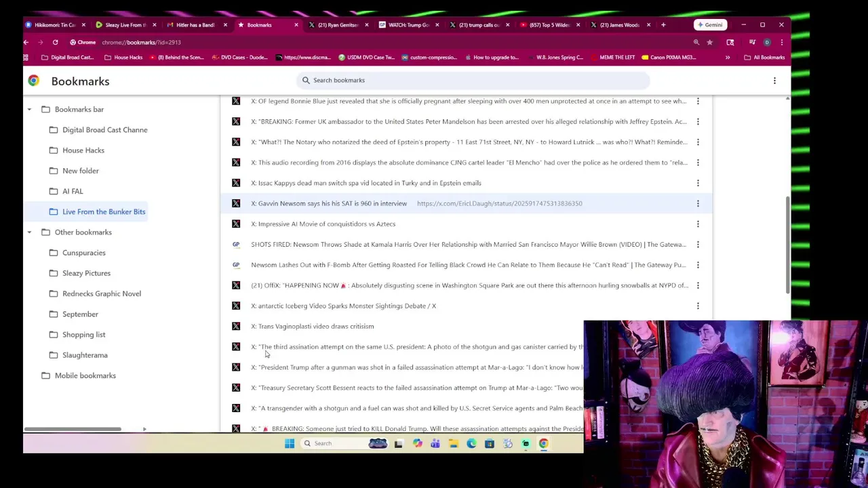Close the Bookmarks tab
868x488 pixels.
pos(296,24)
